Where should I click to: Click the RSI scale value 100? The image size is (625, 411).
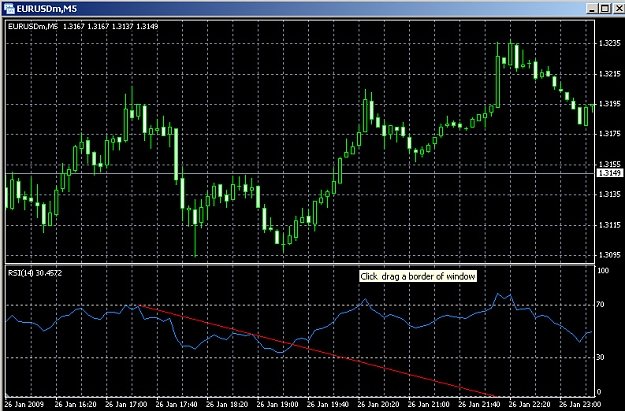pyautogui.click(x=603, y=271)
